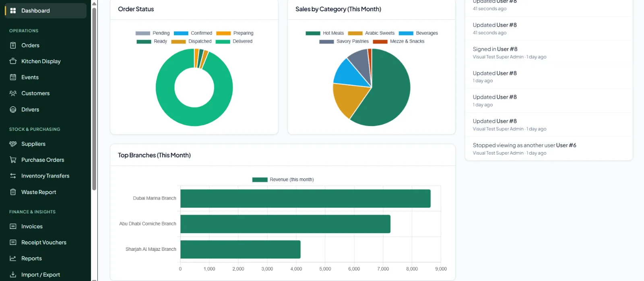The width and height of the screenshot is (644, 281).
Task: Open the Dashboard menu item
Action: (x=45, y=11)
